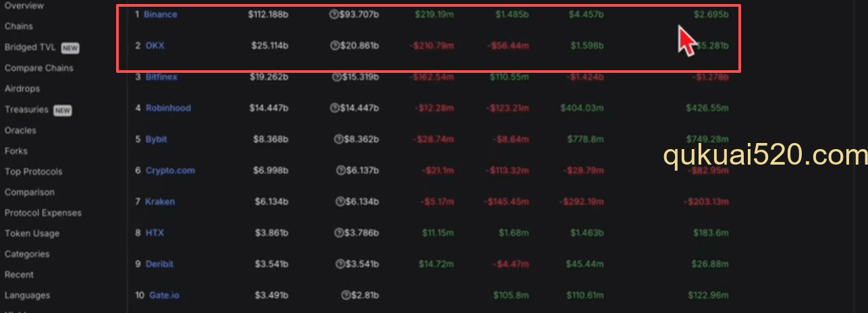The image size is (868, 313).
Task: Click the $122.96m value
Action: click(708, 295)
